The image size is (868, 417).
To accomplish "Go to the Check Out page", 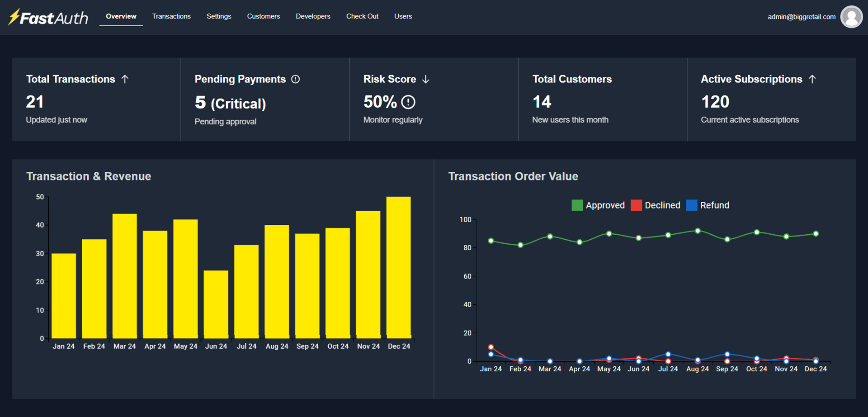I will click(362, 16).
